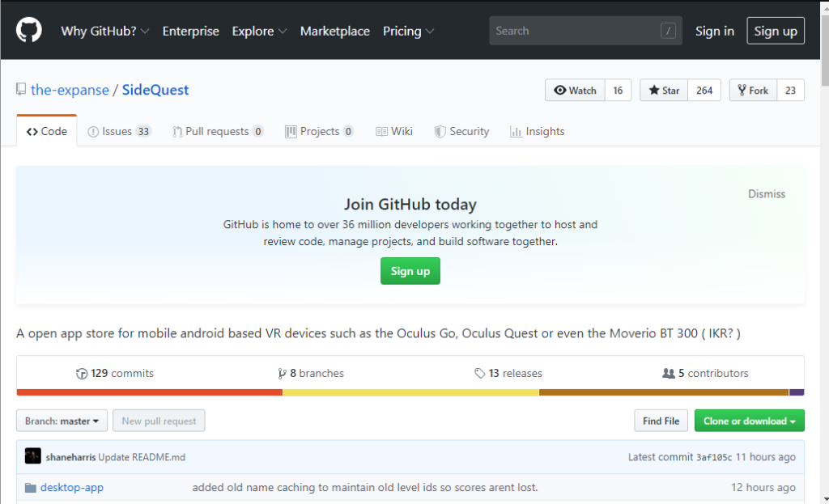
Task: Open the desktop-app row commit message
Action: tap(365, 488)
